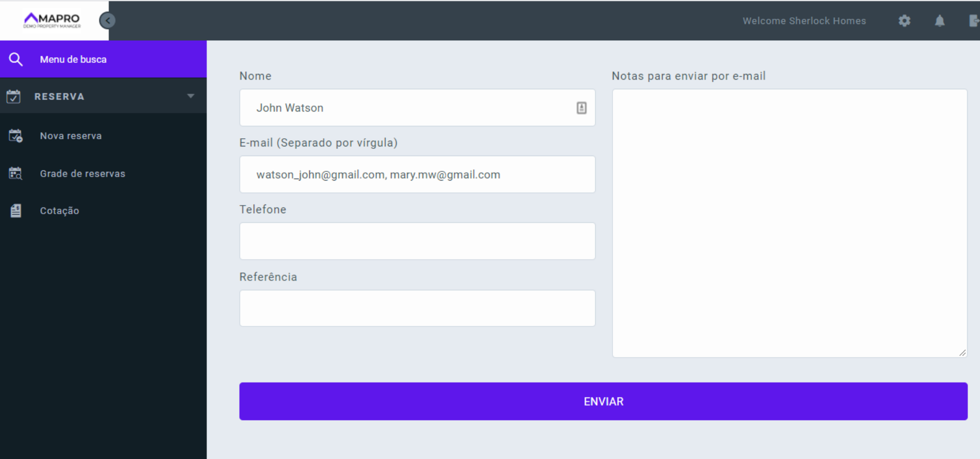Collapse the sidebar using the arrow button
This screenshot has height=459, width=980.
tap(107, 20)
